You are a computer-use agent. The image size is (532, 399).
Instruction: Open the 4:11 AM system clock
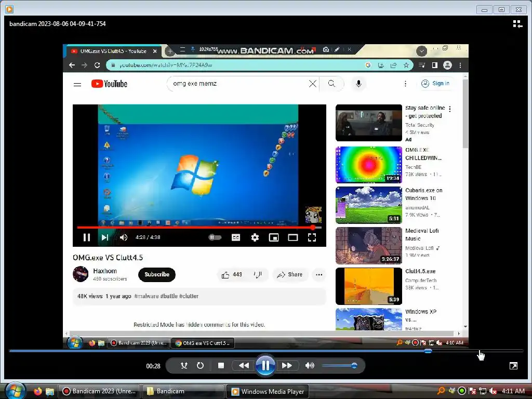pyautogui.click(x=513, y=391)
